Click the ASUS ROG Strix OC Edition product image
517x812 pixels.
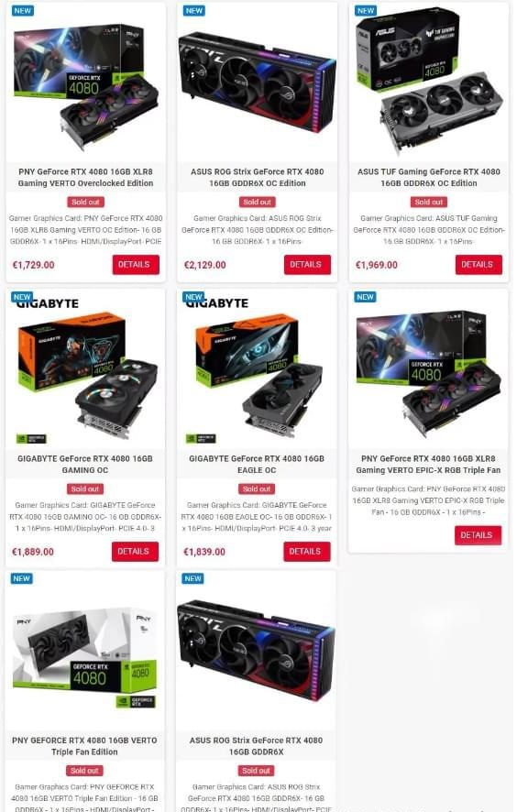pos(257,82)
